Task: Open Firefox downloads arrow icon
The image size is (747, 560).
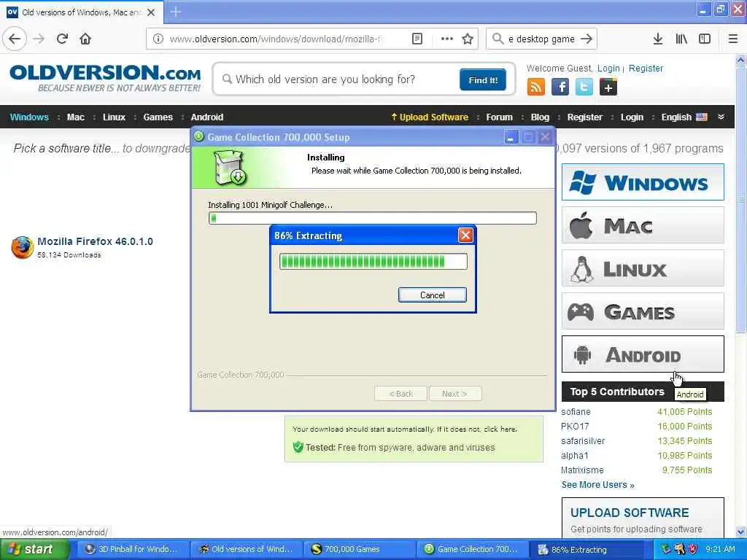Action: coord(657,39)
